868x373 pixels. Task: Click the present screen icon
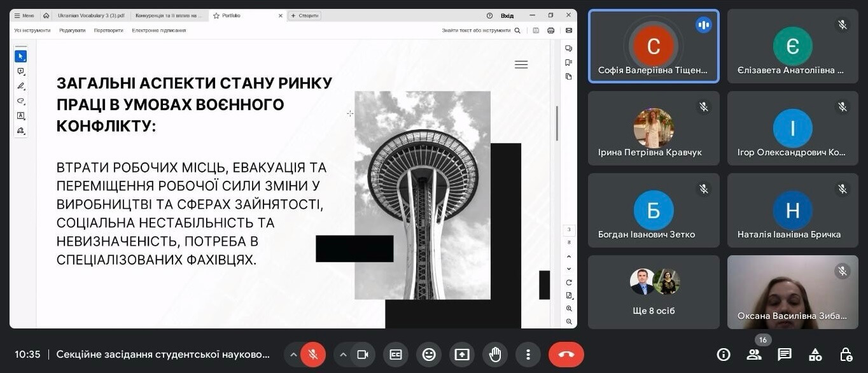click(x=462, y=355)
